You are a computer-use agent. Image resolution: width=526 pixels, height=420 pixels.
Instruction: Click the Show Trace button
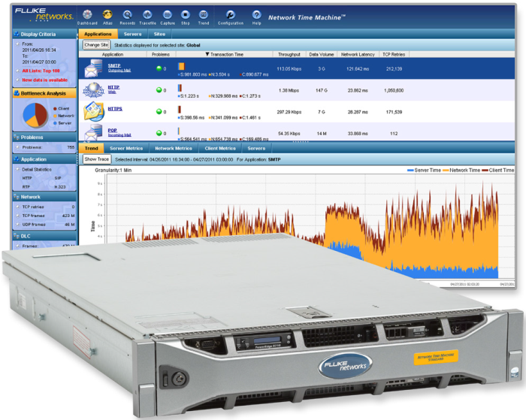pos(97,159)
